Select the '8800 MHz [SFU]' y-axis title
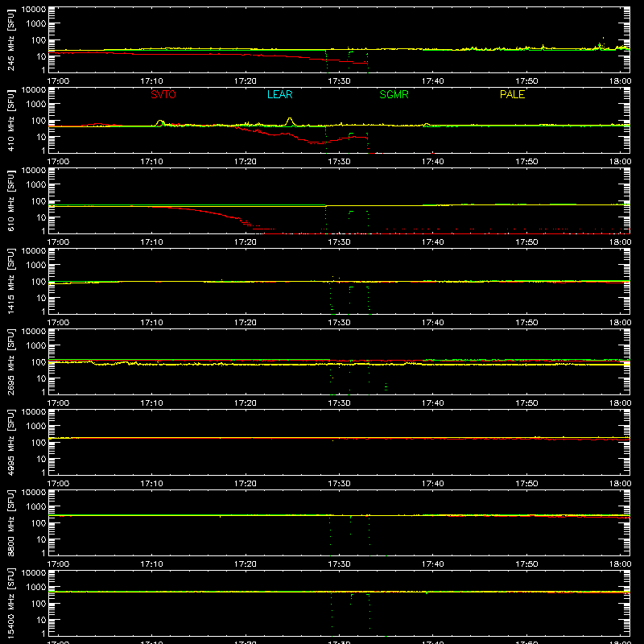This screenshot has height=644, width=644. 10,522
